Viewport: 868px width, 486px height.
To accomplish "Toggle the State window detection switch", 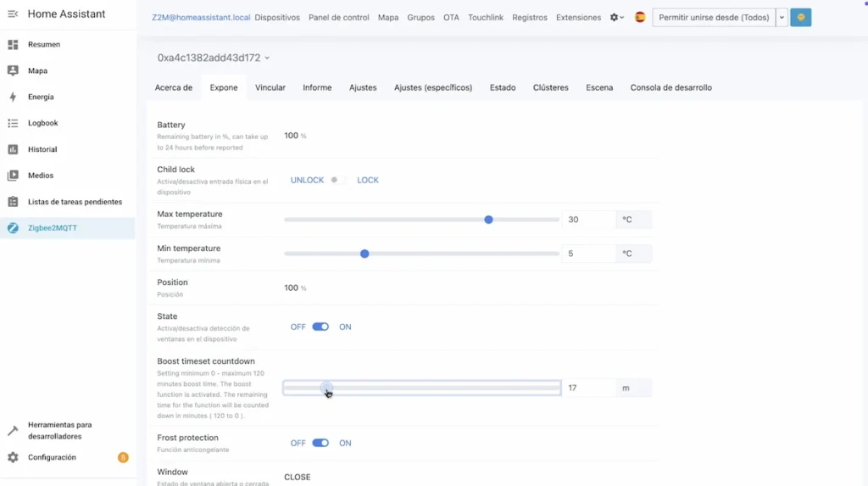I will coord(320,327).
